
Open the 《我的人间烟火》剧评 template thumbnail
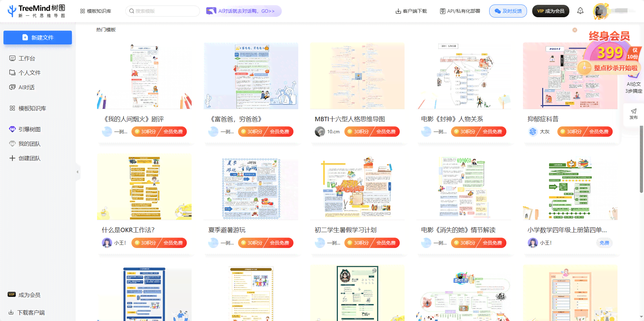pos(144,76)
